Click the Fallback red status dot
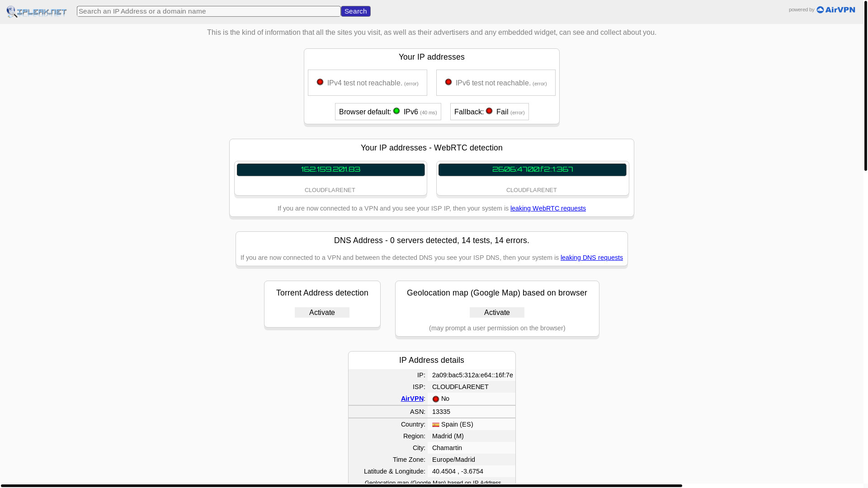Image resolution: width=868 pixels, height=488 pixels. (489, 111)
